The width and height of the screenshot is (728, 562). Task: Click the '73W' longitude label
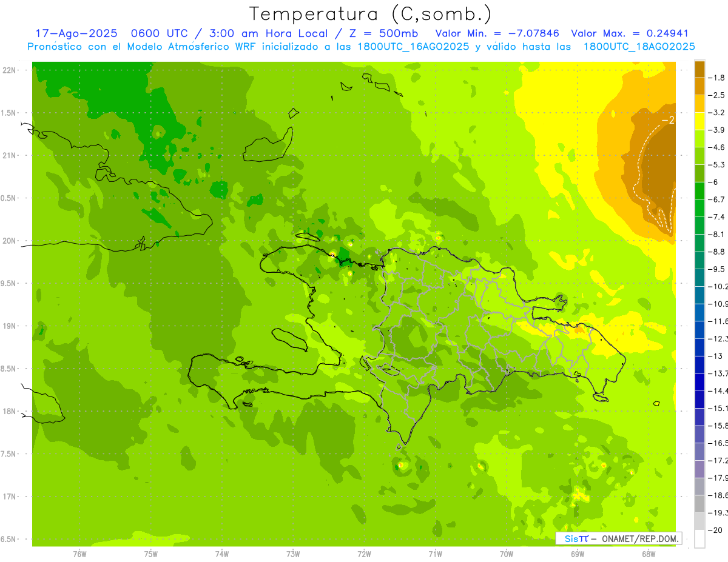tap(293, 554)
